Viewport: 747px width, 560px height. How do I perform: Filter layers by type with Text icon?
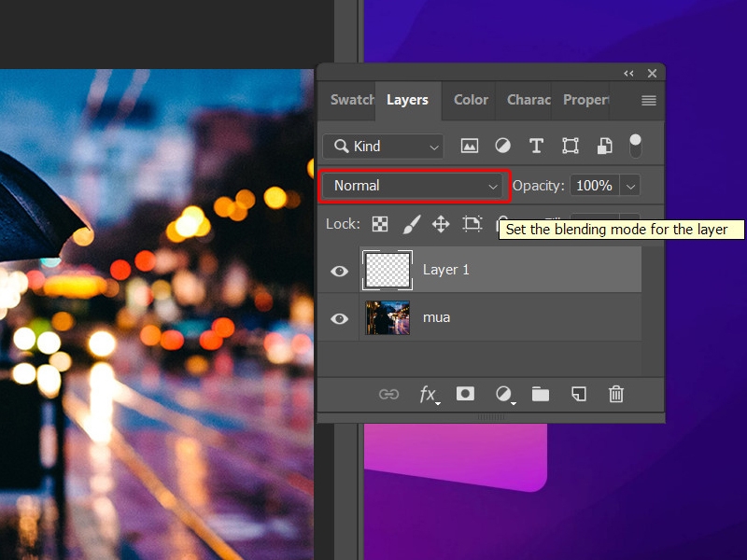(x=535, y=146)
